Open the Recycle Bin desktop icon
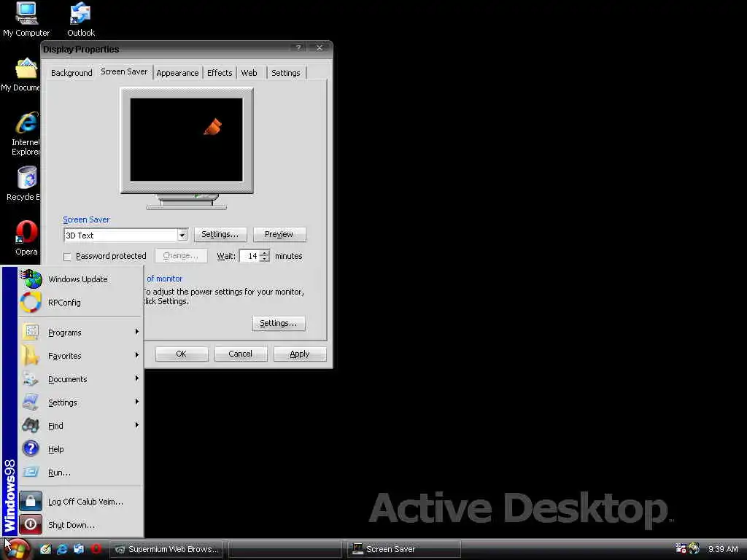The width and height of the screenshot is (747, 560). point(24,184)
